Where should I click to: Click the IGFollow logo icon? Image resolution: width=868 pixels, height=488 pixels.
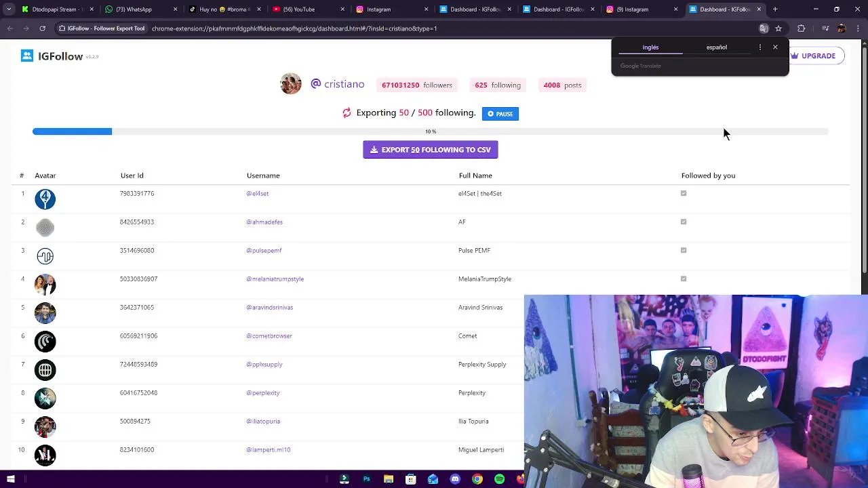click(27, 56)
